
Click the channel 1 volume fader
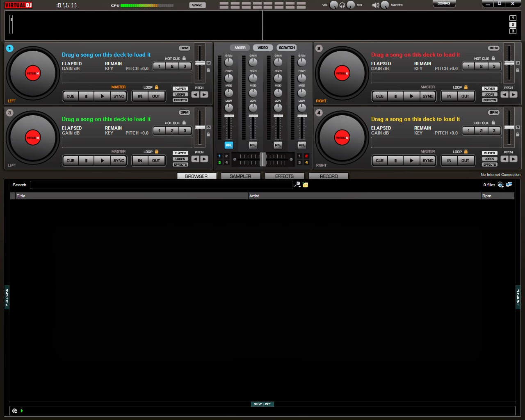229,116
